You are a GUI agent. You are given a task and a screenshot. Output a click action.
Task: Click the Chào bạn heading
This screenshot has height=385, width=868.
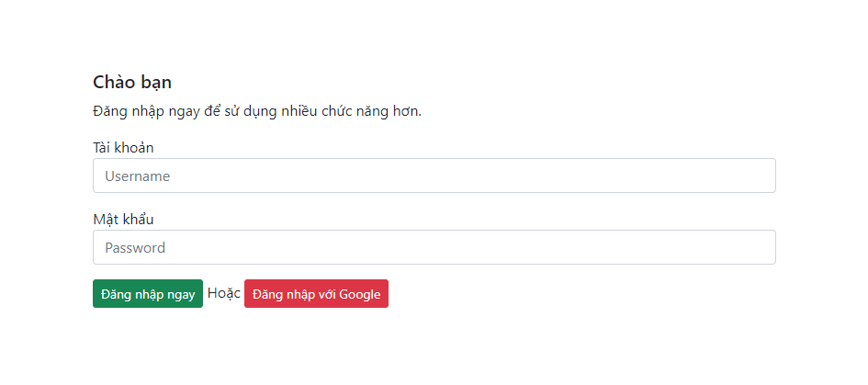point(132,82)
